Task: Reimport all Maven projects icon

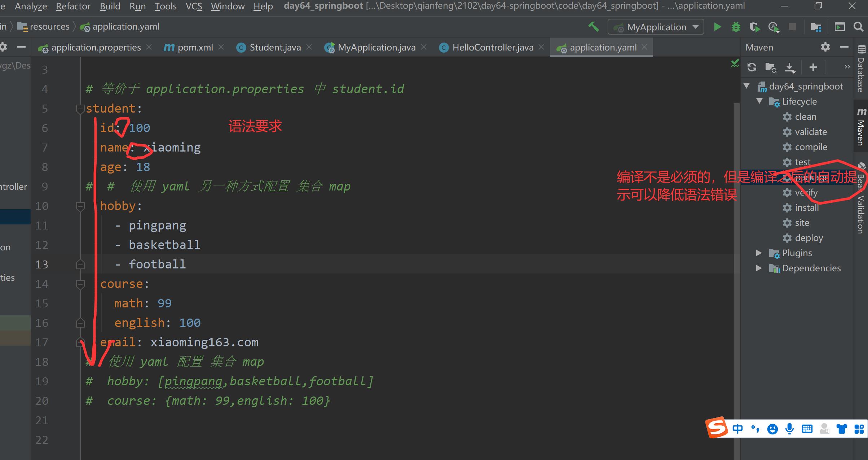Action: click(752, 67)
